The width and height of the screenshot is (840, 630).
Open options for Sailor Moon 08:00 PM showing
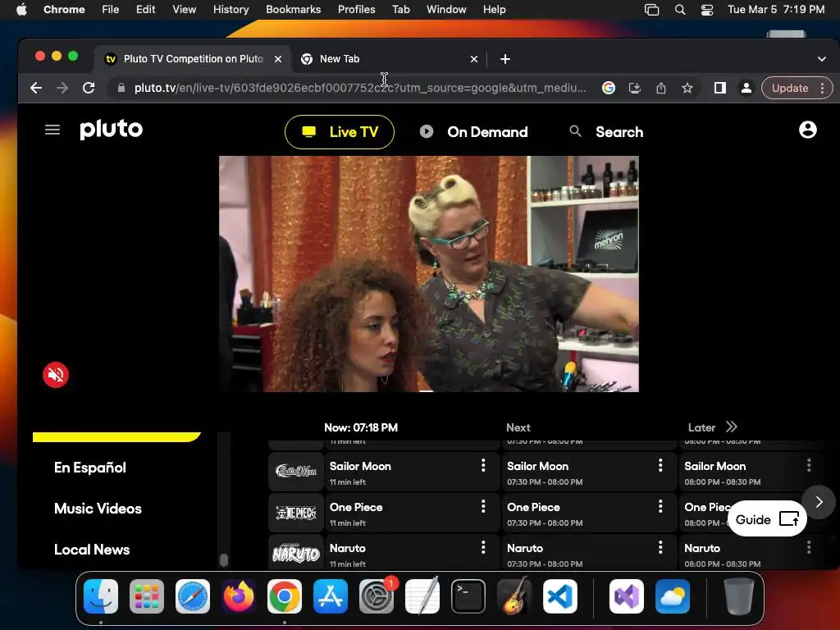click(x=809, y=466)
